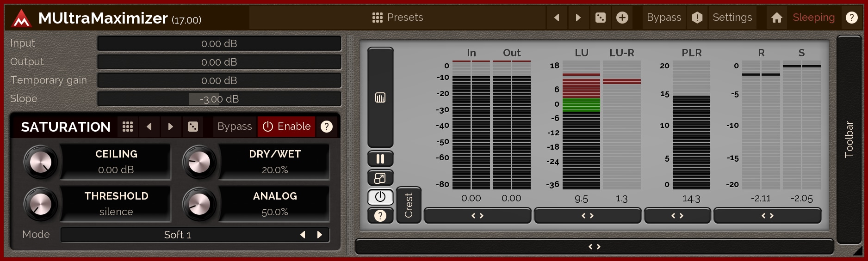Open the meter pop-out window icon

tap(380, 178)
